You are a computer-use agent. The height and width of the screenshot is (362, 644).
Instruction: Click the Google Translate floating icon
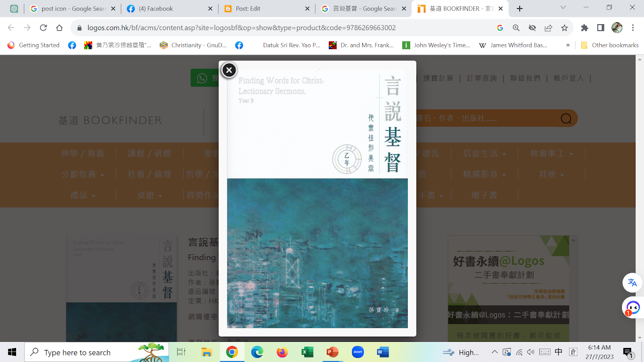(x=632, y=282)
